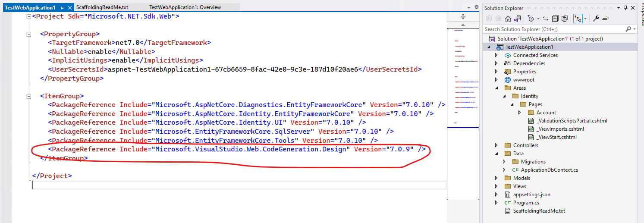
Task: Pin the TestWebApplication1 tab
Action: pyautogui.click(x=62, y=7)
